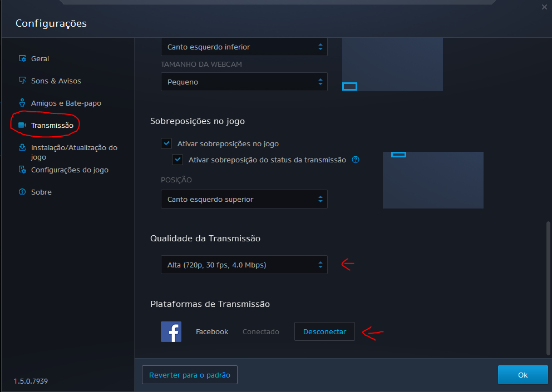
Task: Click the Transmissão camera icon
Action: click(22, 125)
